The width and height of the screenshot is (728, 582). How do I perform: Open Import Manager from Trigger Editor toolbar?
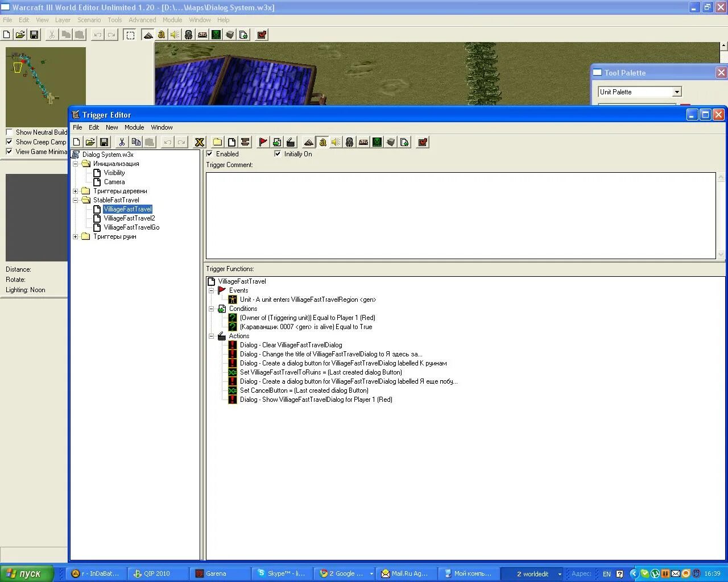pyautogui.click(x=404, y=142)
